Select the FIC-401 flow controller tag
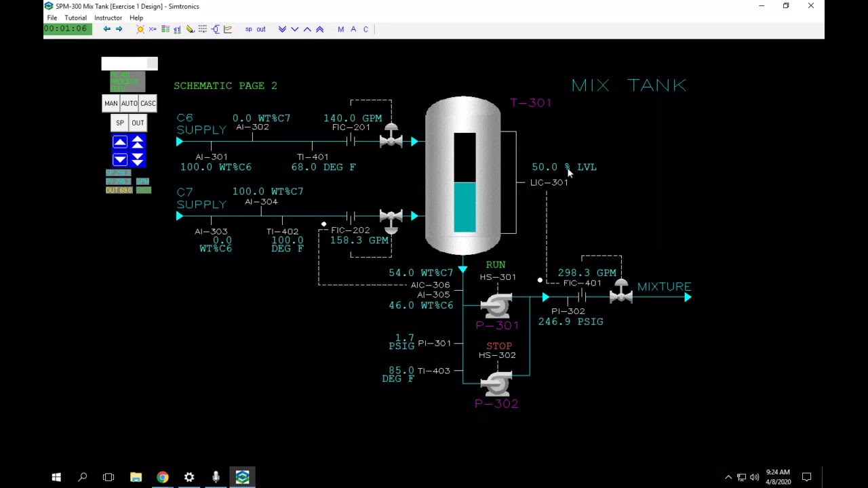 click(582, 283)
